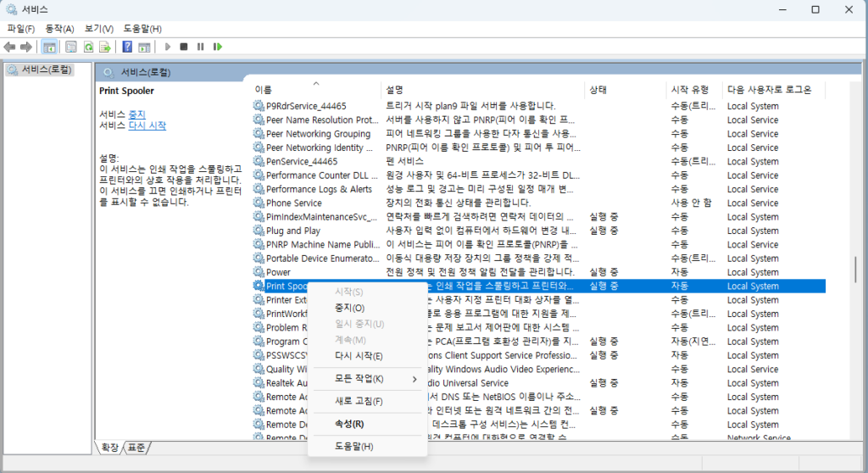Click the gear icon of Peer Networking Grouping
The width and height of the screenshot is (868, 473).
point(259,133)
